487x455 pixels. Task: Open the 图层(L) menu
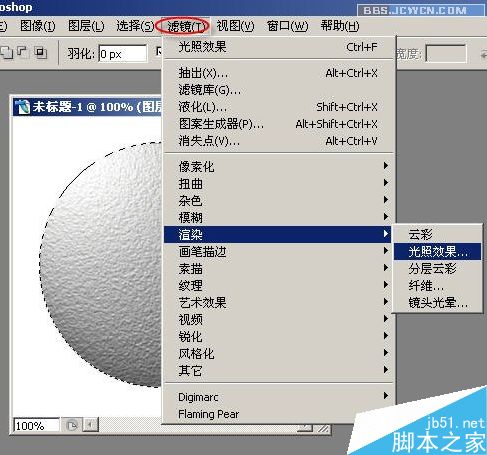pos(86,26)
